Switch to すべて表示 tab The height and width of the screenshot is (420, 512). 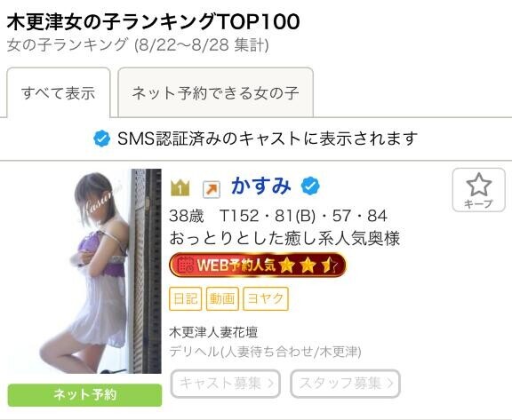point(59,93)
